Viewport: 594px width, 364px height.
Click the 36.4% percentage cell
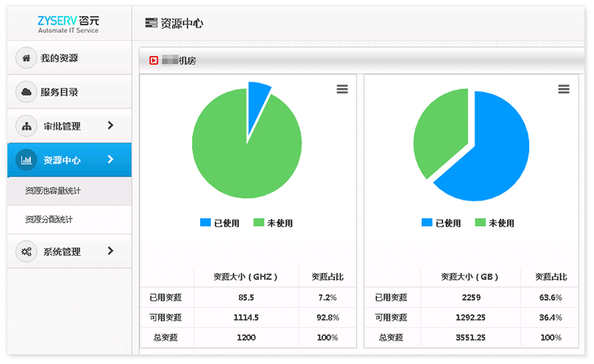click(x=551, y=318)
